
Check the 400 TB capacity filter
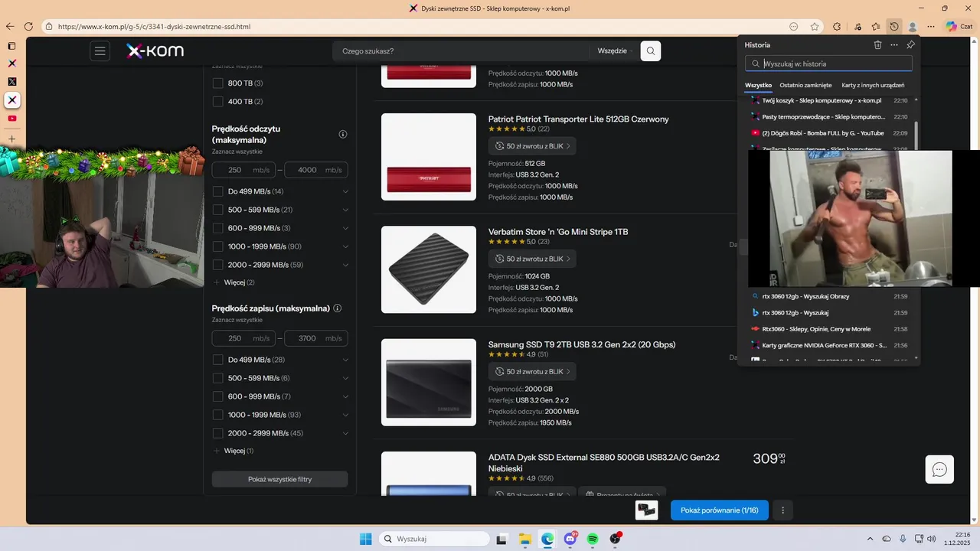click(x=218, y=101)
